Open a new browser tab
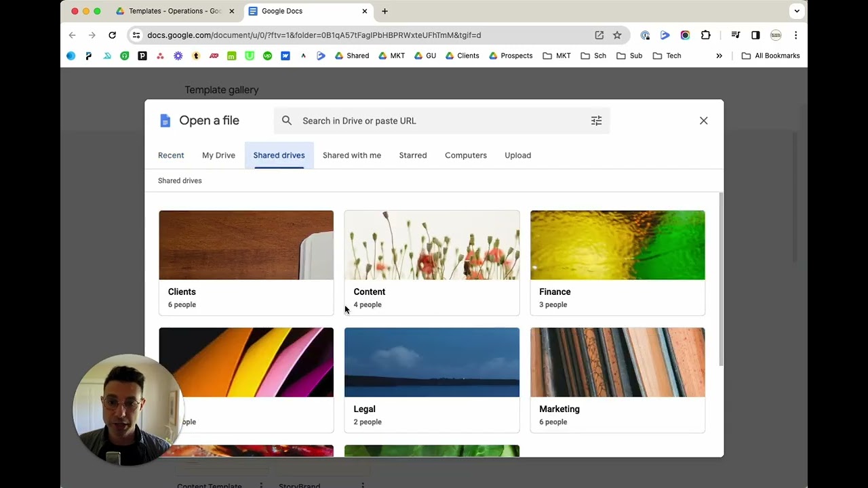The height and width of the screenshot is (488, 868). pos(384,11)
